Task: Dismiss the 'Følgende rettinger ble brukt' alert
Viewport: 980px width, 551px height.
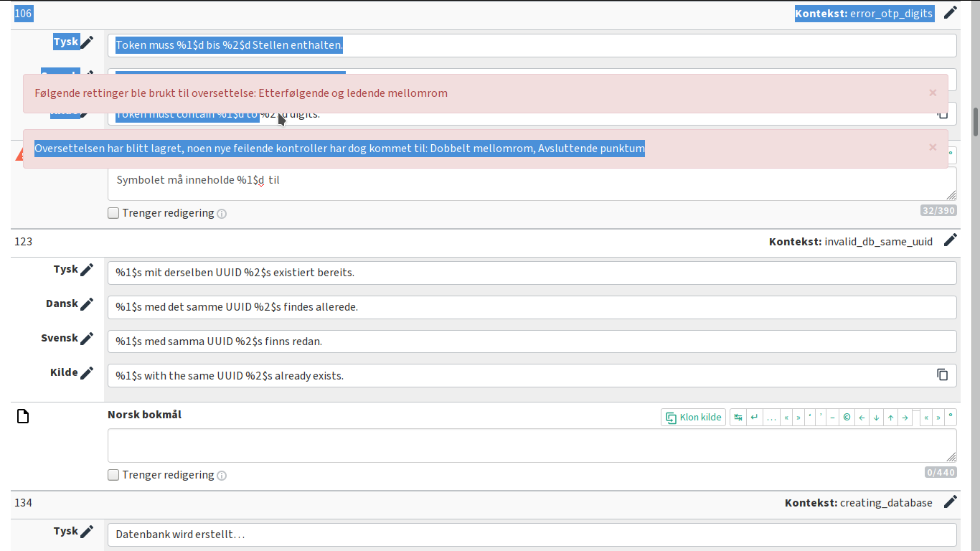Action: click(x=933, y=93)
